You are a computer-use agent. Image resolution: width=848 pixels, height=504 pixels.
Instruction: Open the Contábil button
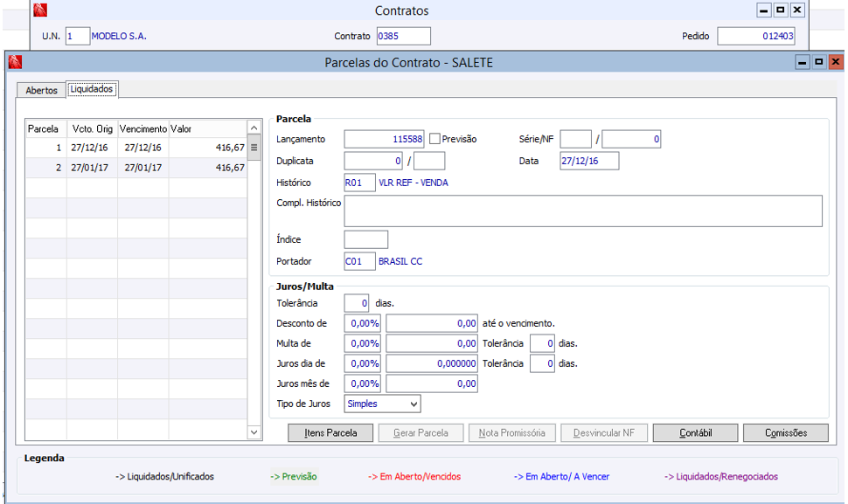[696, 432]
